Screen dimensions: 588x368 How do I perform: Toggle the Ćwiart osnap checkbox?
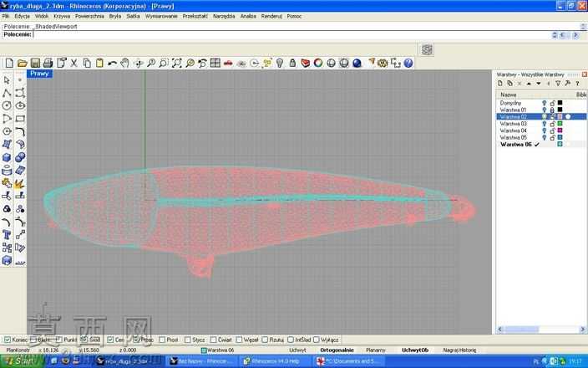pos(213,340)
